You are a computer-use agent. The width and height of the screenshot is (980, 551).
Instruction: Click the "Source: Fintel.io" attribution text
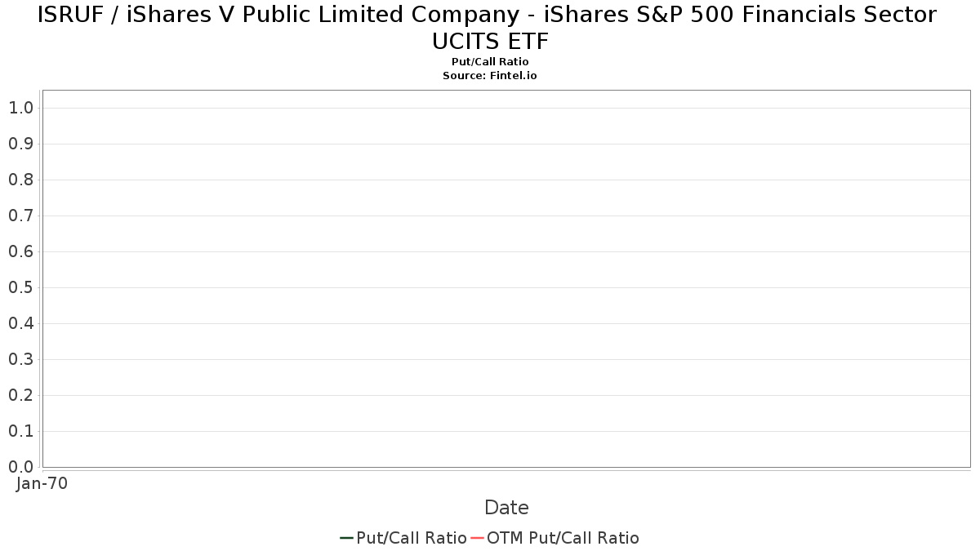pyautogui.click(x=490, y=75)
